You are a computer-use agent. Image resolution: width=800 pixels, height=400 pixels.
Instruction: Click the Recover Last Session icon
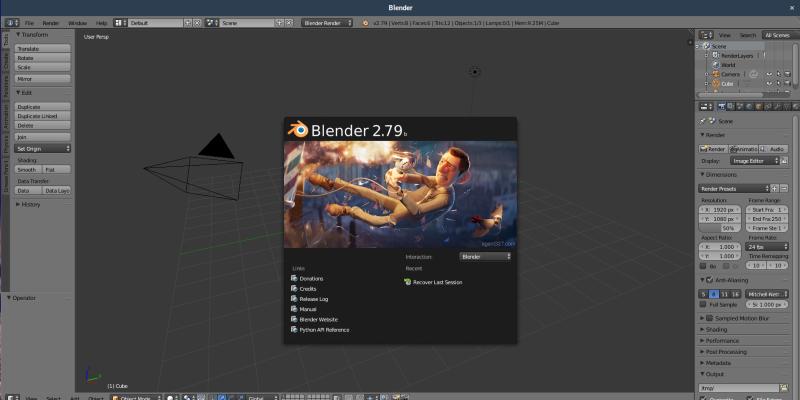pyautogui.click(x=407, y=282)
